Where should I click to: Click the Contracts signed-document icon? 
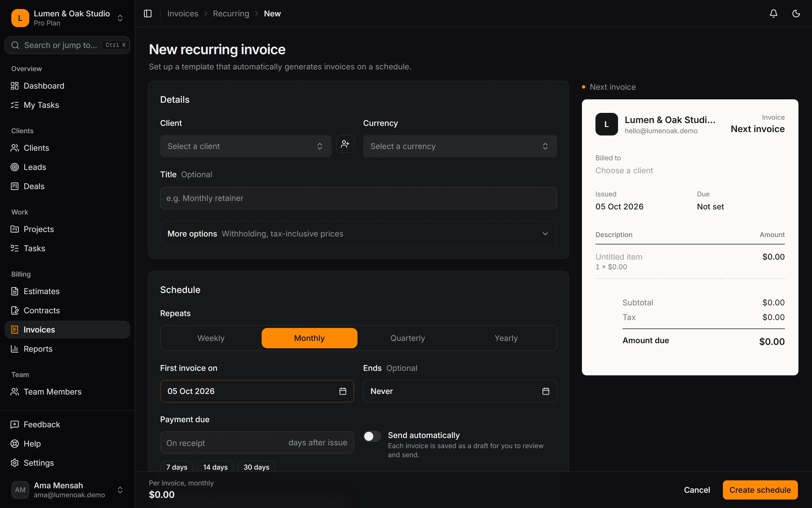pos(14,310)
